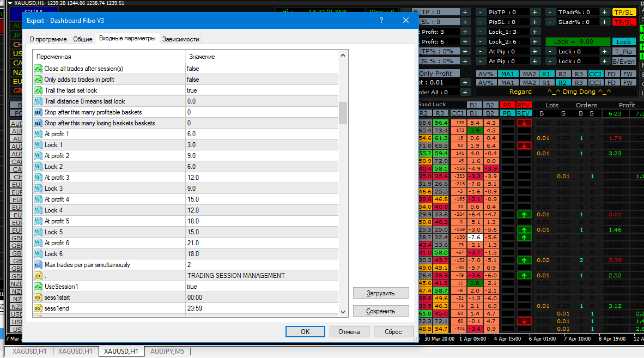Click the icon beside 'At profit 6'
This screenshot has height=358, width=644.
click(38, 242)
